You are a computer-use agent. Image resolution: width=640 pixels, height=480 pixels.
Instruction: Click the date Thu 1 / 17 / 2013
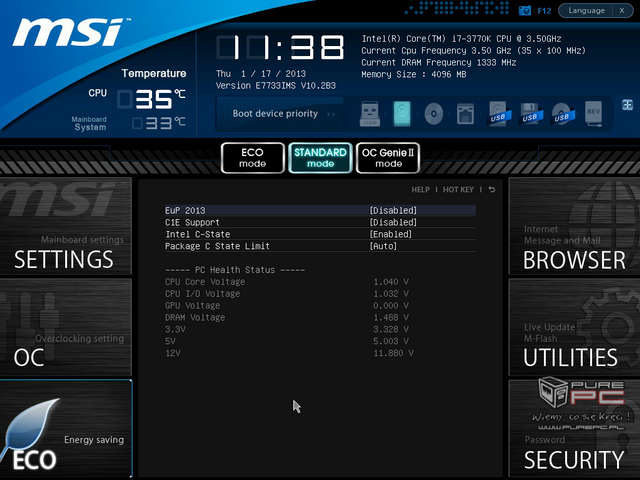click(261, 74)
